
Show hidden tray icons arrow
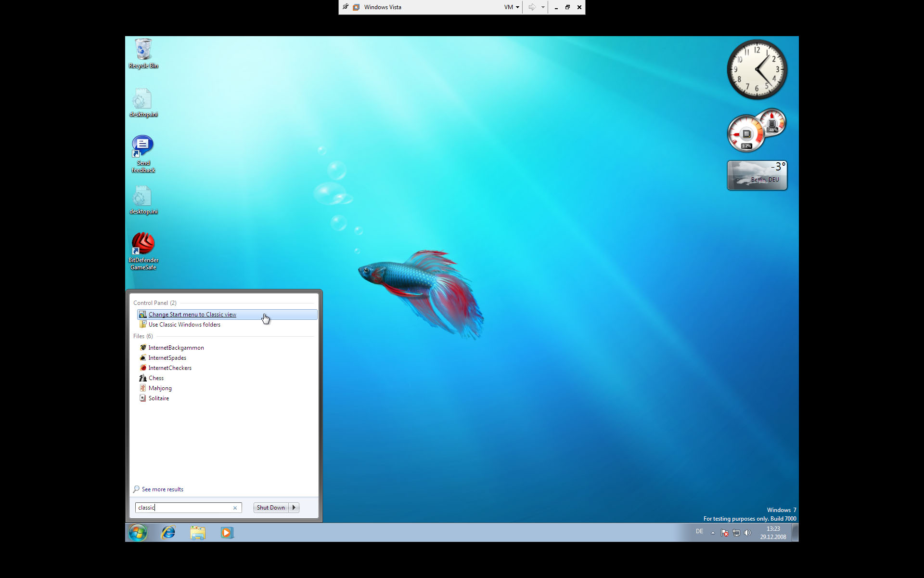coord(713,533)
